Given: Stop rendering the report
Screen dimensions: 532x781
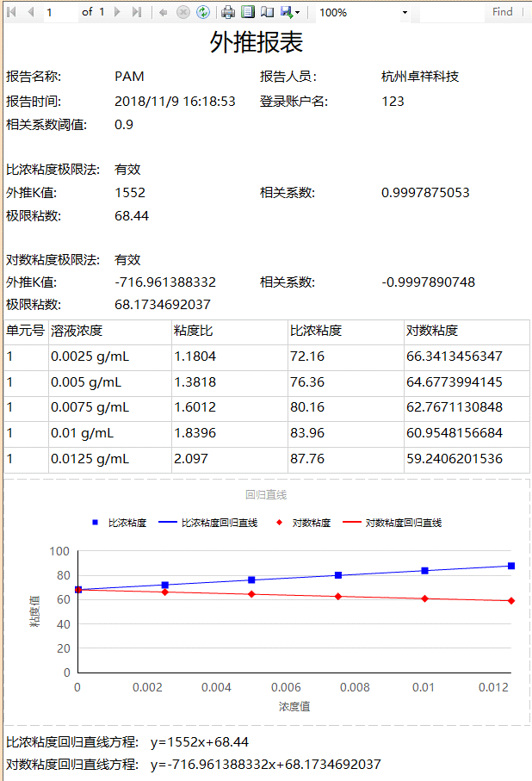Looking at the screenshot, I should [182, 12].
